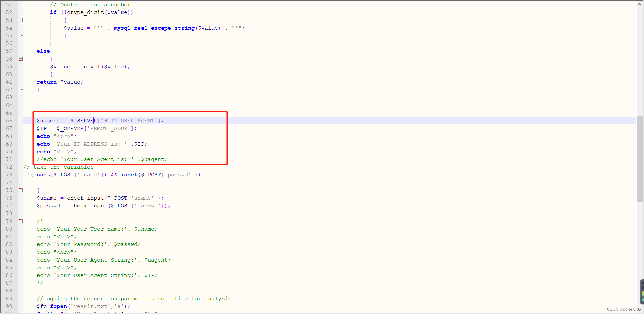
Task: Click '$uname = check_input' on line 76
Action: tap(70, 198)
